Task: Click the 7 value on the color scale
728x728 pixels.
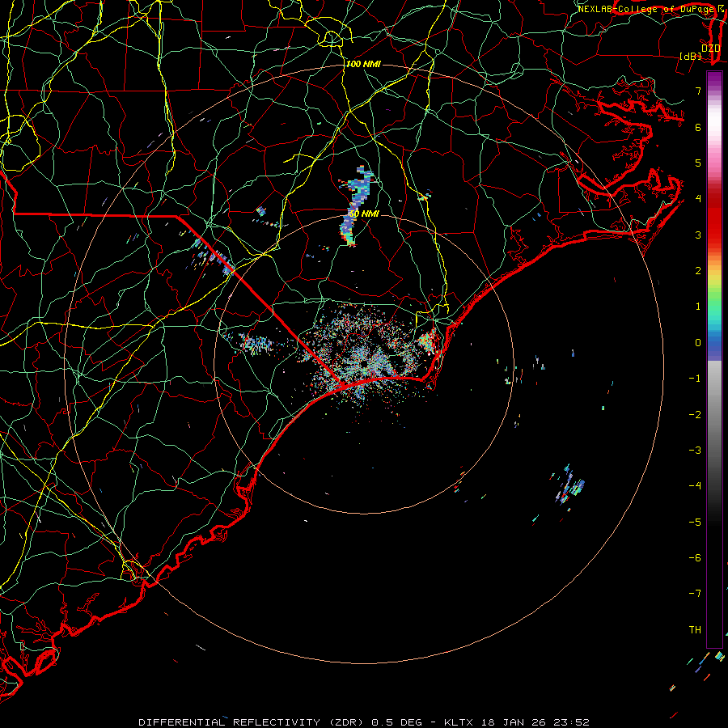Action: click(x=698, y=91)
